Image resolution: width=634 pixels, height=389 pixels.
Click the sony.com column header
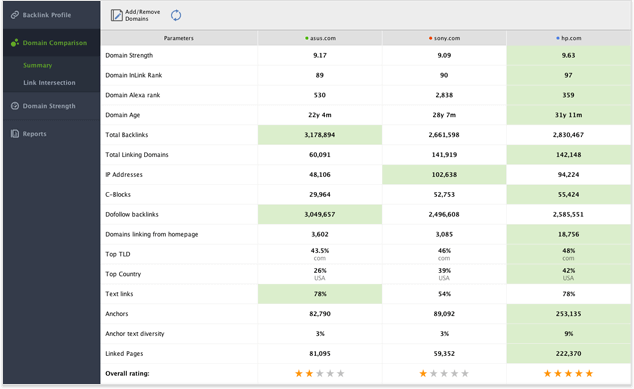pos(444,38)
